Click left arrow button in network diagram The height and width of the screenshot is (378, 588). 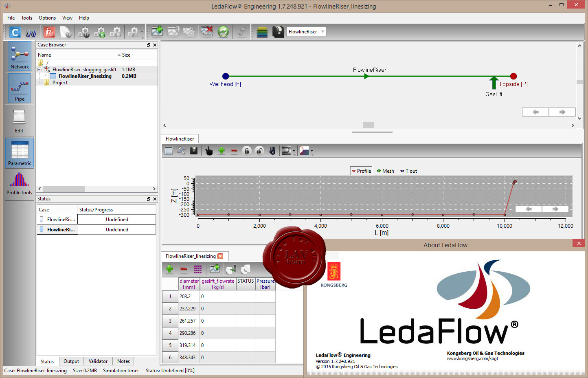pyautogui.click(x=535, y=112)
